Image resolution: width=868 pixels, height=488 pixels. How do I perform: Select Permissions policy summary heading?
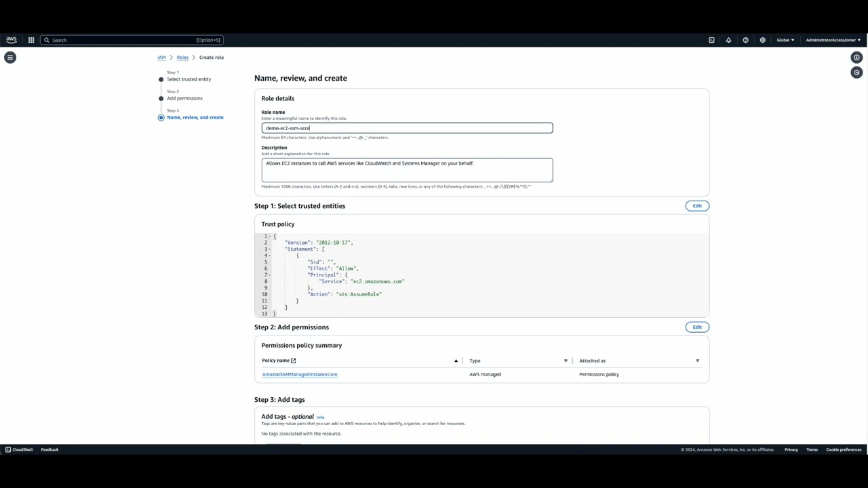302,346
